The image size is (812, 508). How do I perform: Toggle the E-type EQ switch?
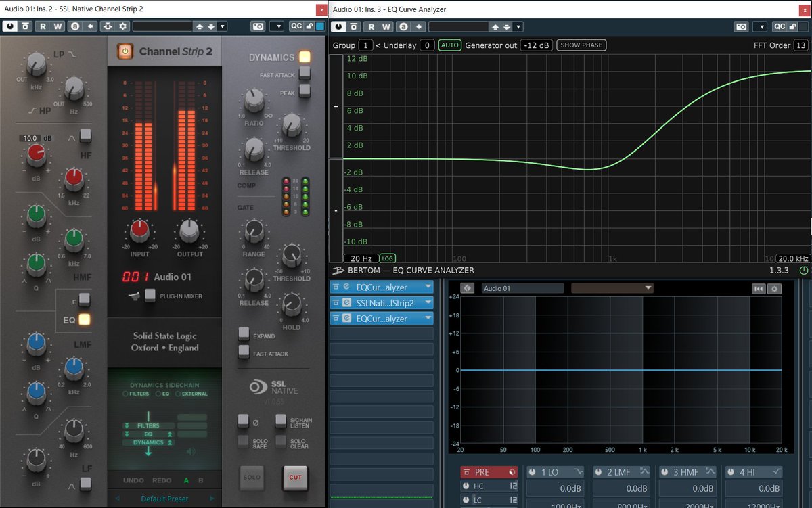[x=85, y=298]
